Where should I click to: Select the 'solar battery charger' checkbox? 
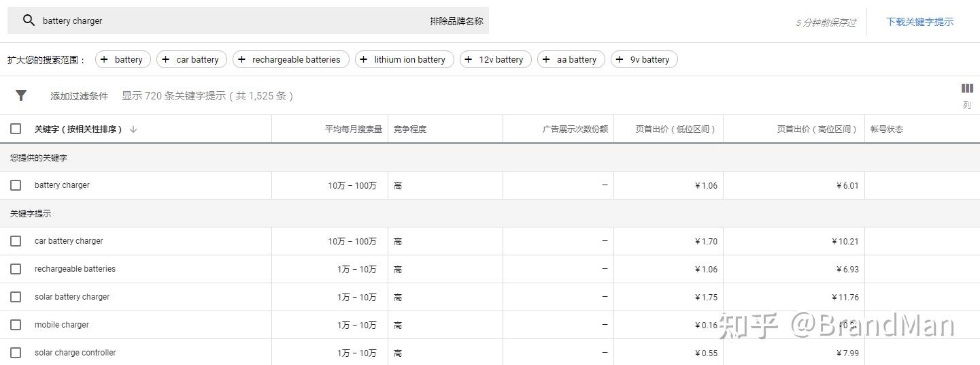coord(16,297)
